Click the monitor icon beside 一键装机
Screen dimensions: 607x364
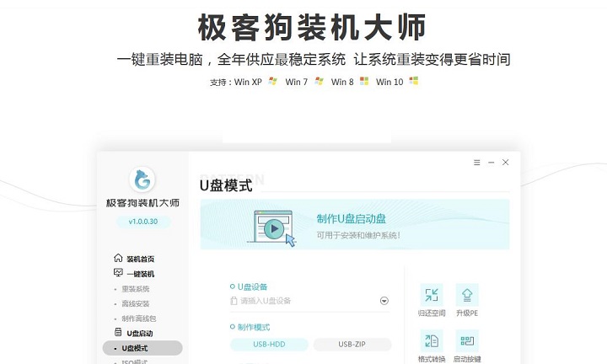tap(118, 273)
